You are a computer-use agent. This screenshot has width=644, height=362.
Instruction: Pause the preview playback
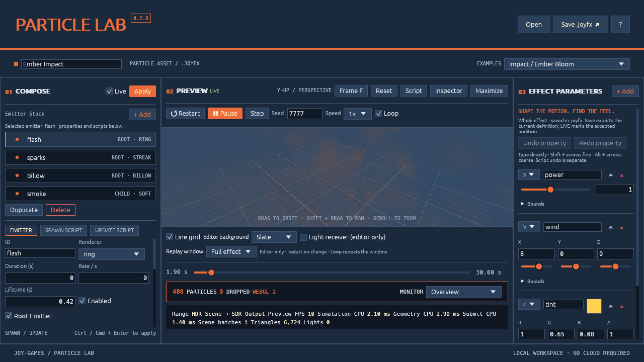coord(225,114)
